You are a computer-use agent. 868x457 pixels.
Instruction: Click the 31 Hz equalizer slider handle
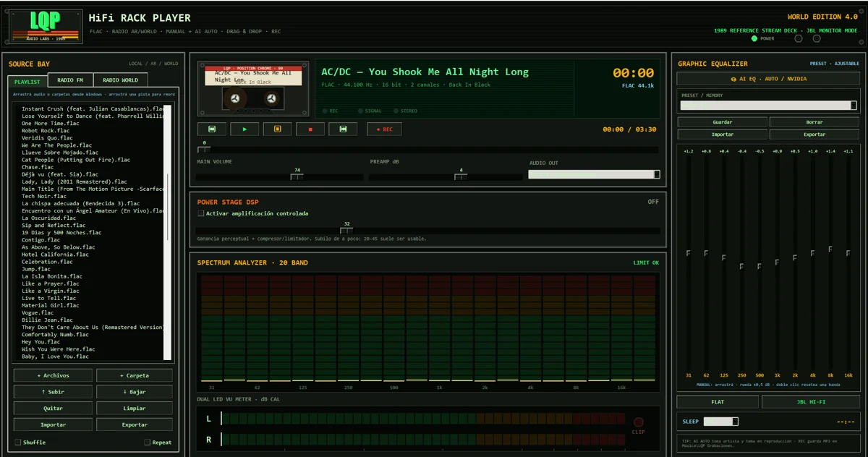(x=688, y=253)
